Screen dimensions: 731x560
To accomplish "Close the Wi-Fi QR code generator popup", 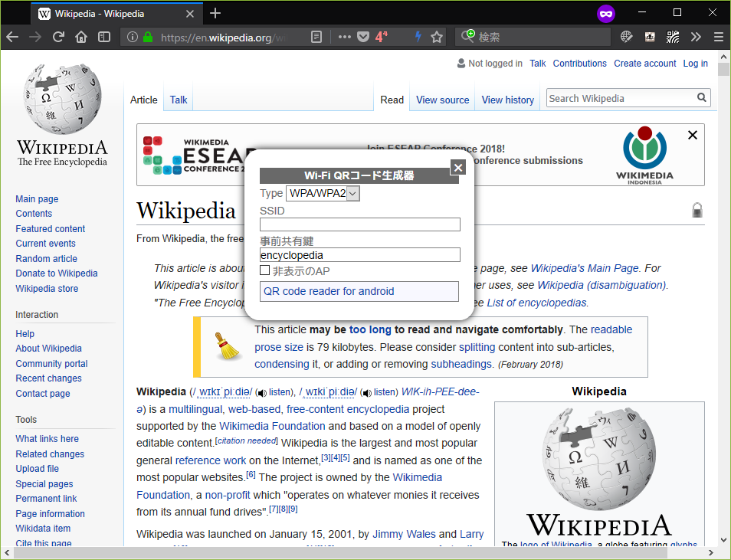I will click(457, 168).
